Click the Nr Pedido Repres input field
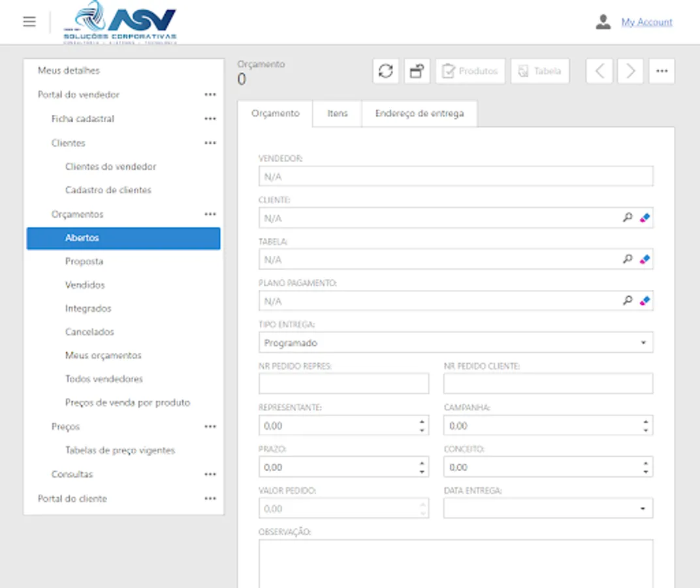 [x=343, y=384]
